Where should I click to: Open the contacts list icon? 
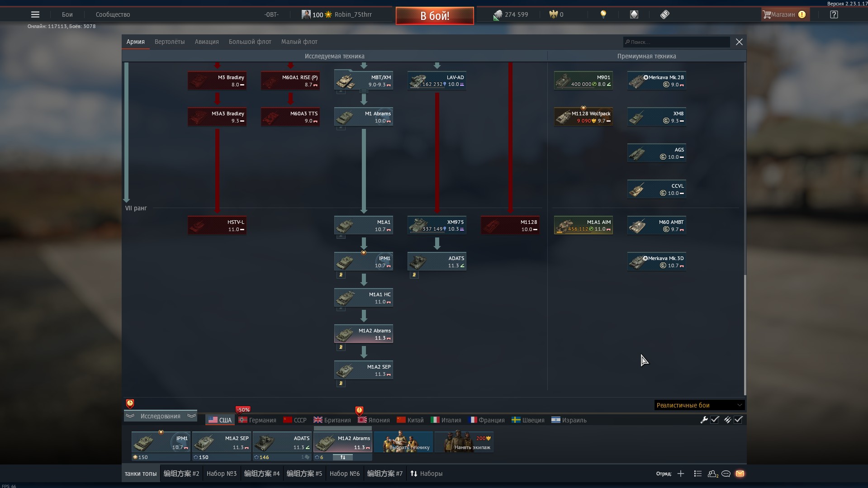(713, 474)
